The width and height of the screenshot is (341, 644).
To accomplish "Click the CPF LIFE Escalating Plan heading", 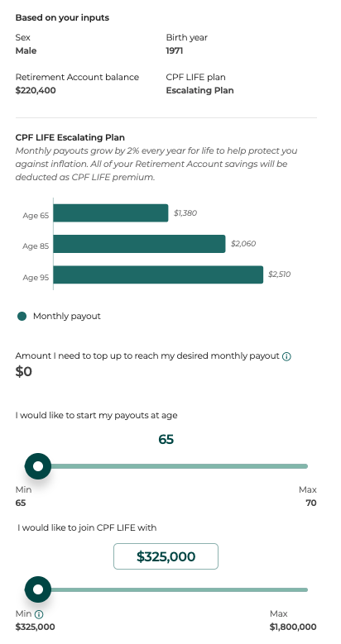I will coord(70,137).
